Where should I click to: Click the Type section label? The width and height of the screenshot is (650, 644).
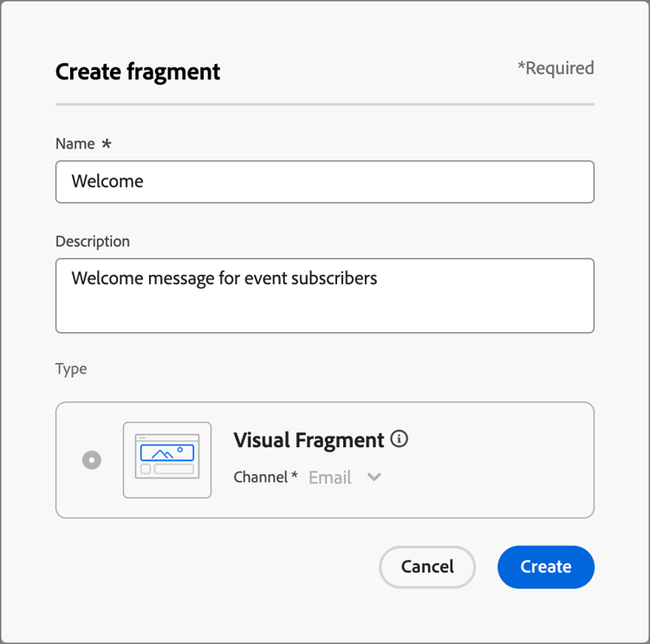pos(71,369)
